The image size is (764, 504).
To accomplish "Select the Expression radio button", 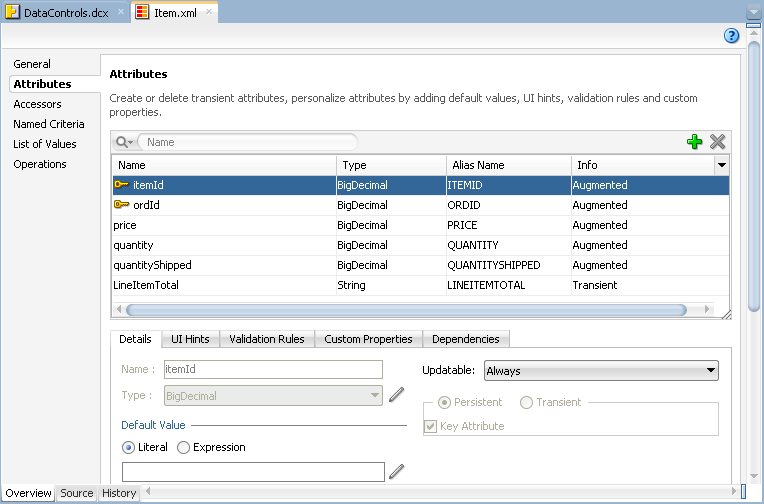I will (x=183, y=447).
